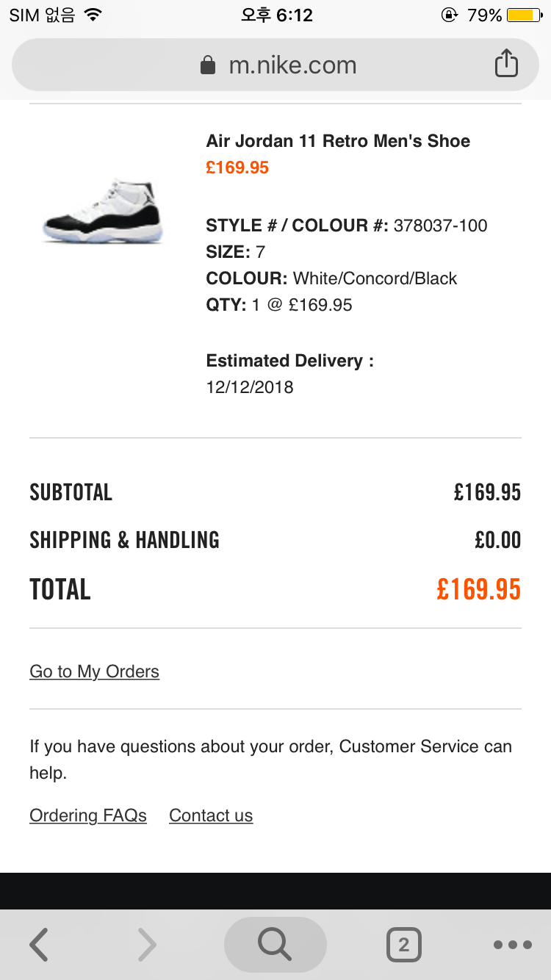The height and width of the screenshot is (980, 551).
Task: Tap the Air Jordan 11 Retro product title
Action: (x=338, y=141)
